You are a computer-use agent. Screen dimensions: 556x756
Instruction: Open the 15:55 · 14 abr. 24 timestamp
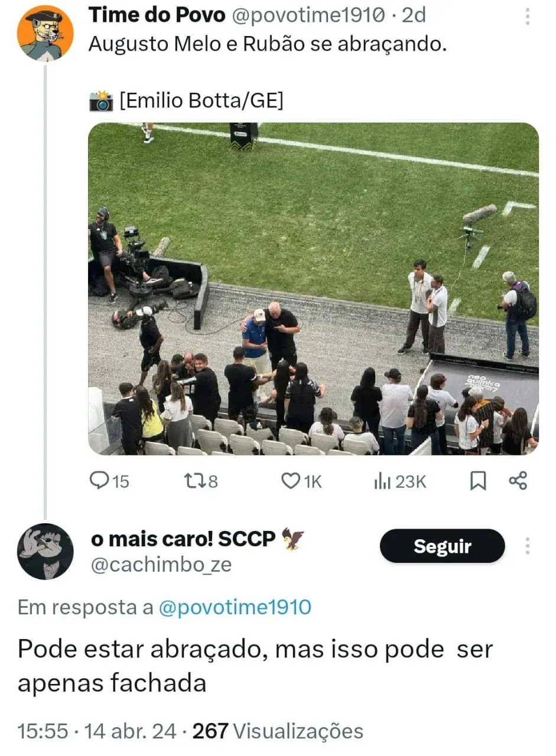97,731
